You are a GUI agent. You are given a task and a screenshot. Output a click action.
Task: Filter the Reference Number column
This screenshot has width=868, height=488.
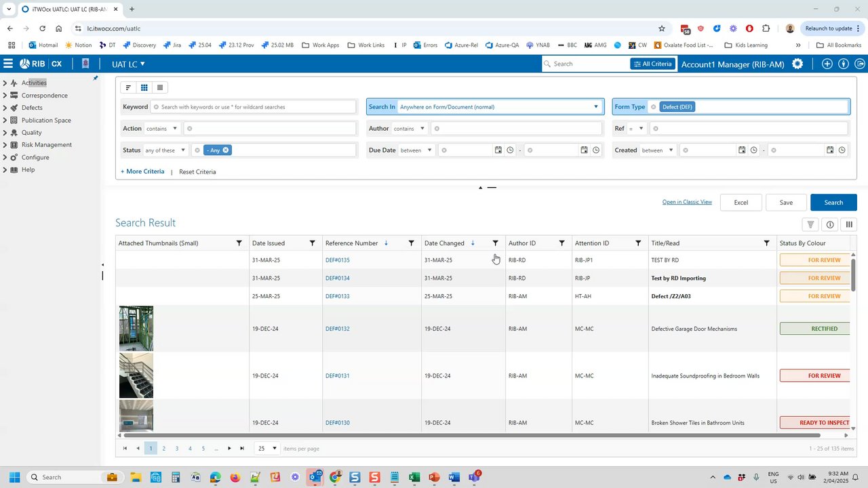[x=412, y=243]
